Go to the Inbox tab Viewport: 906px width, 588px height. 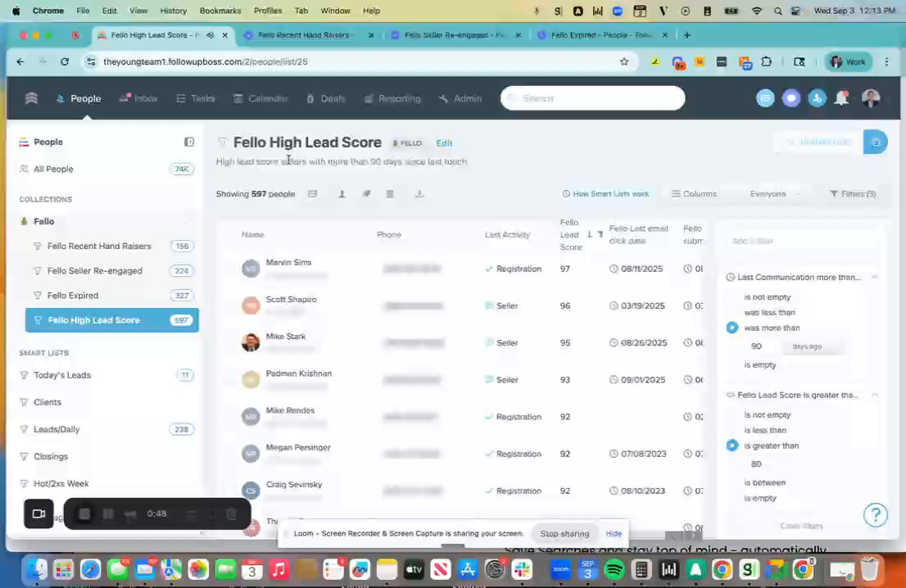[138, 99]
